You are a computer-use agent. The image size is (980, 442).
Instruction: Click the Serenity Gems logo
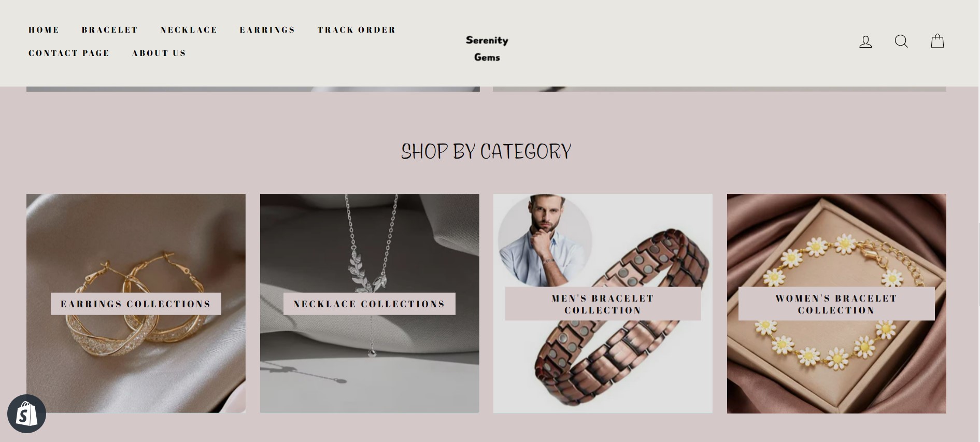[x=487, y=48]
